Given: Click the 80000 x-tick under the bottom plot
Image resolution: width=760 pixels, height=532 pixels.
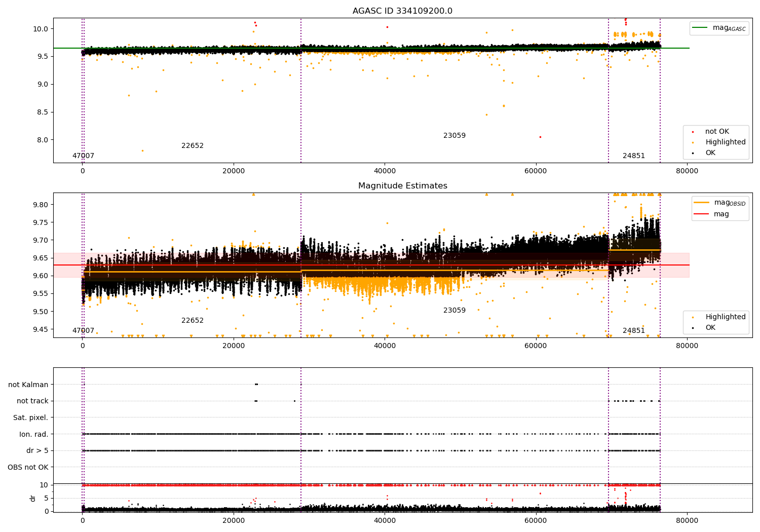Looking at the screenshot, I should [x=687, y=521].
